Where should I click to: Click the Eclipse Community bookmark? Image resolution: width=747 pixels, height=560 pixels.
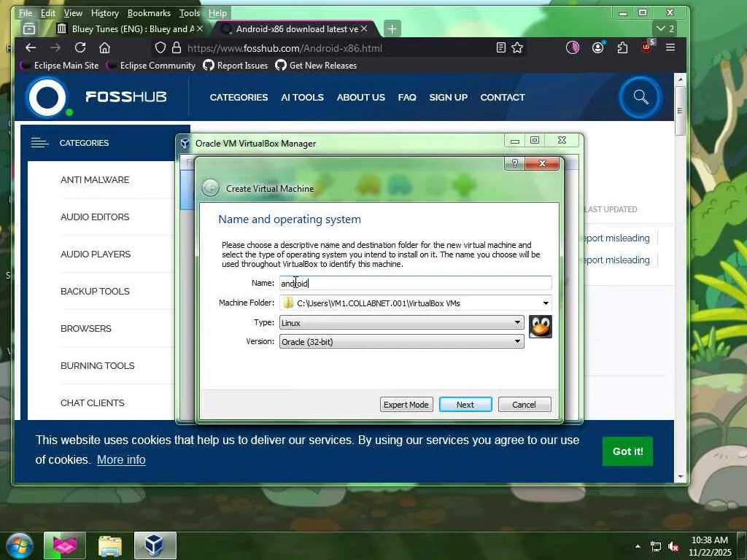tap(151, 65)
